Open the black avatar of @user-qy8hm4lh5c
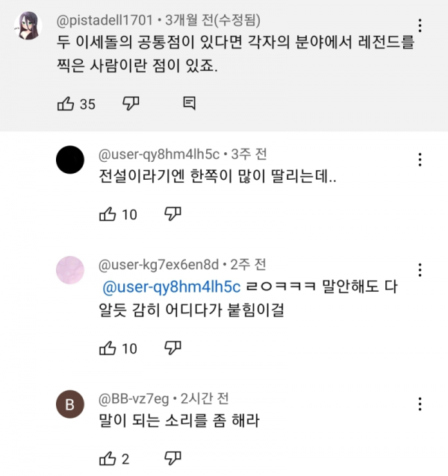 pos(71,159)
